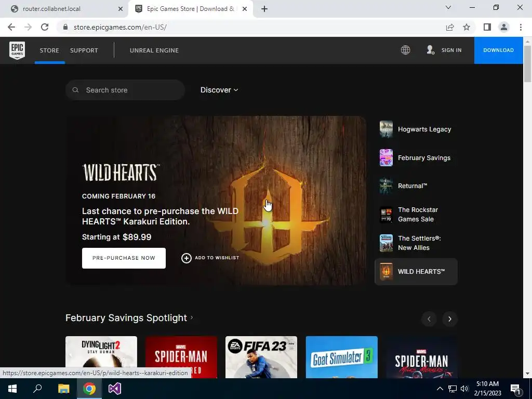
Task: Click the February Savings thumbnail icon
Action: click(386, 158)
